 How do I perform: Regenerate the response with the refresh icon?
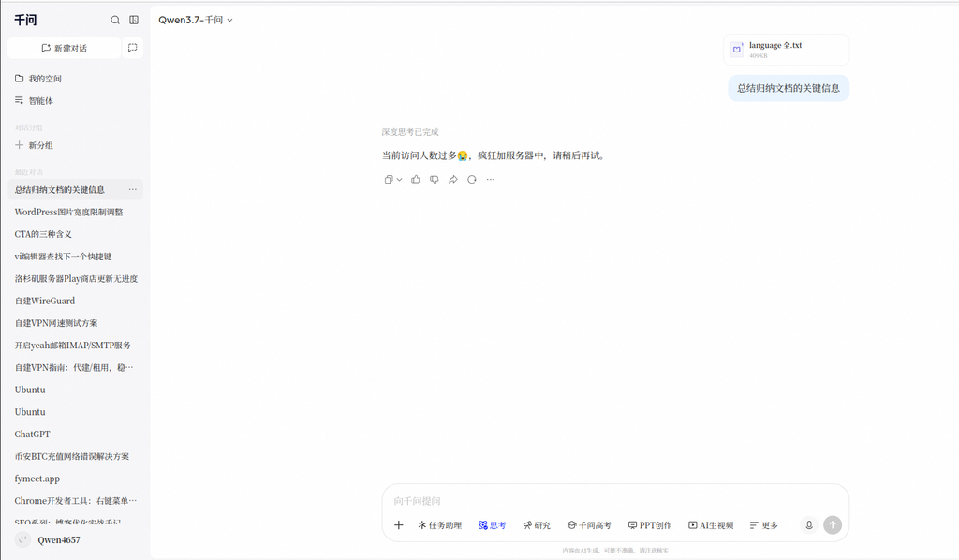(x=472, y=180)
